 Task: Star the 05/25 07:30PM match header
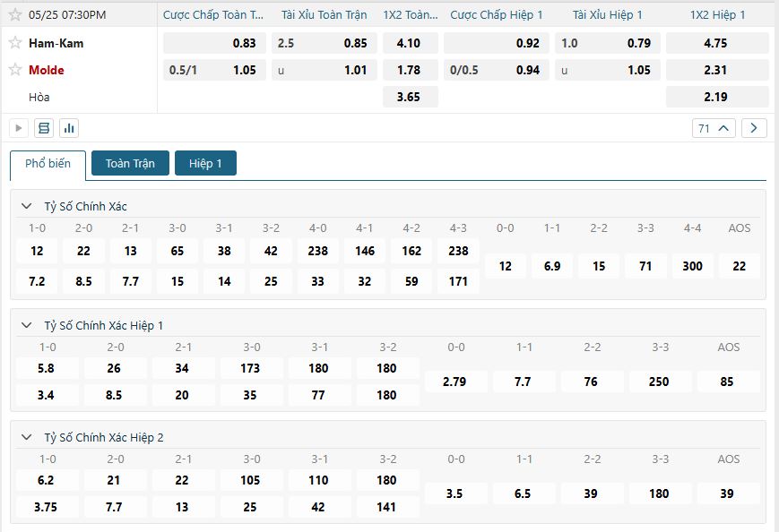15,14
